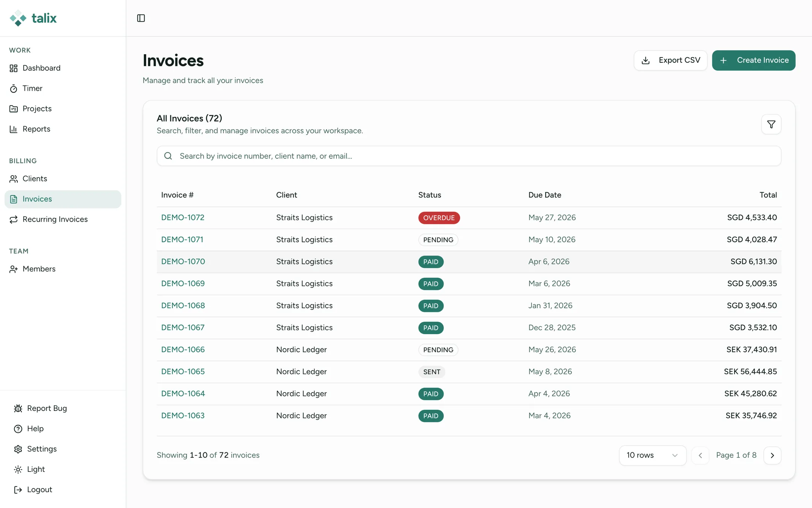
Task: Click the Settings gear icon
Action: tap(18, 449)
